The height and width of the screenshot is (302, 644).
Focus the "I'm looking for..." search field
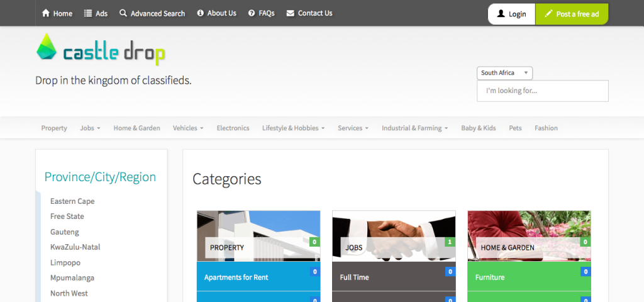pos(543,91)
